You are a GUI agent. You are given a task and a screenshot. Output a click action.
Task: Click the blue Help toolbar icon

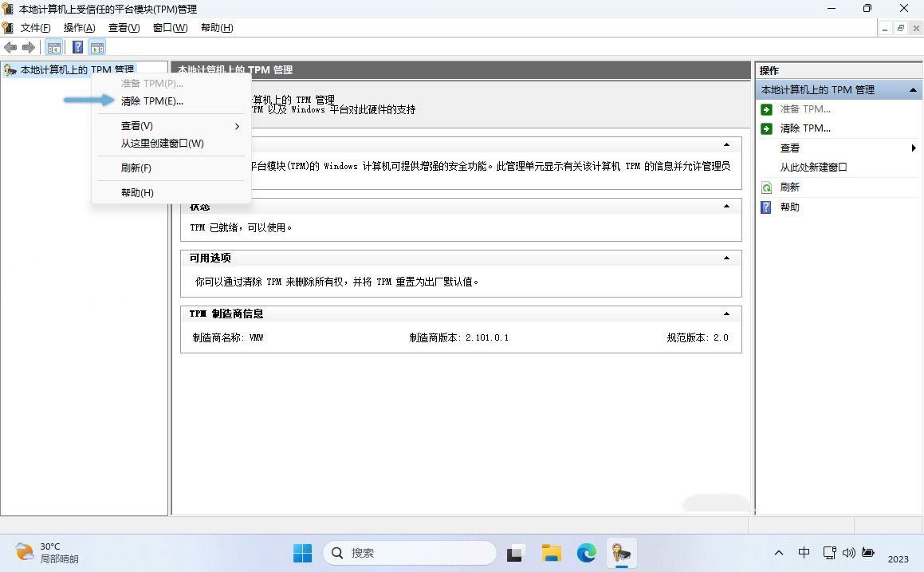click(77, 48)
